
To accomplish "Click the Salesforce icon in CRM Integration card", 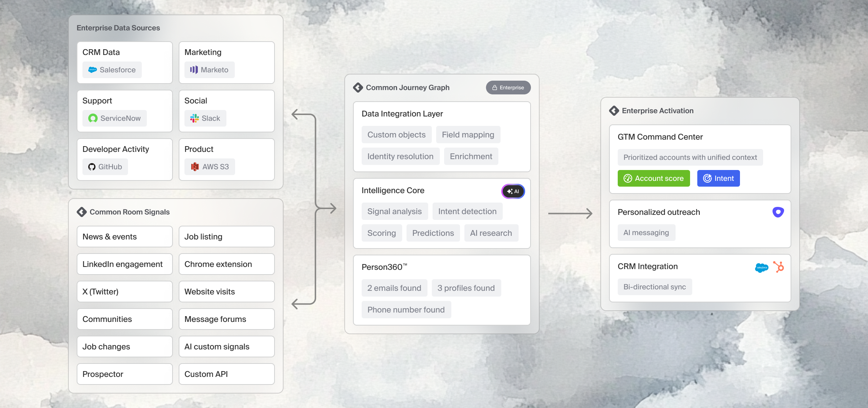I will coord(762,268).
